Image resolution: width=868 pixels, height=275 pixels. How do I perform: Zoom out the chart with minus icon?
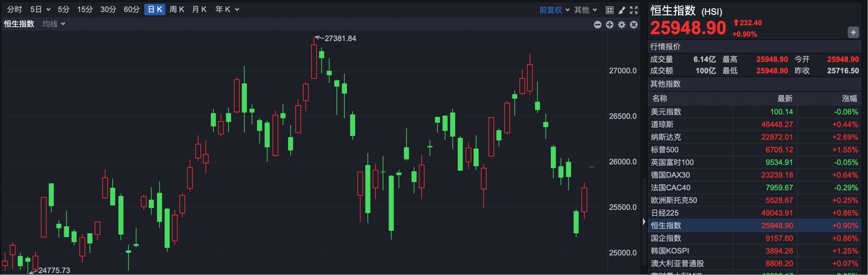point(598,25)
